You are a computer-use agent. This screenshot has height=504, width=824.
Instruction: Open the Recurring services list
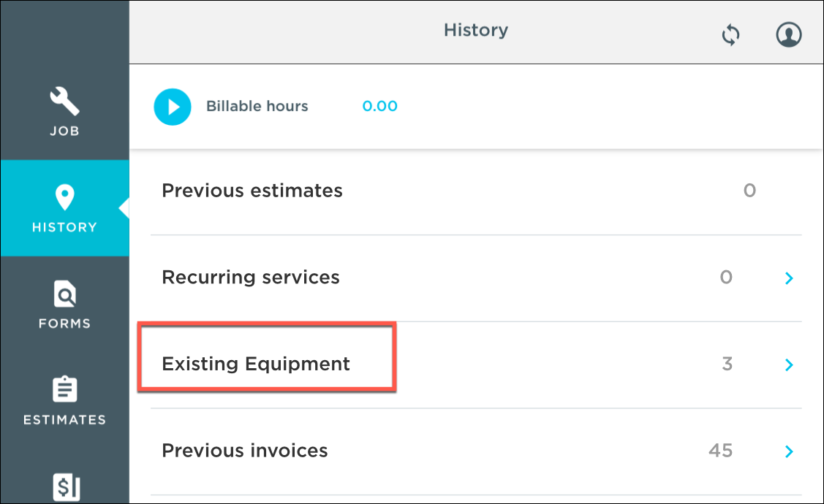click(476, 278)
